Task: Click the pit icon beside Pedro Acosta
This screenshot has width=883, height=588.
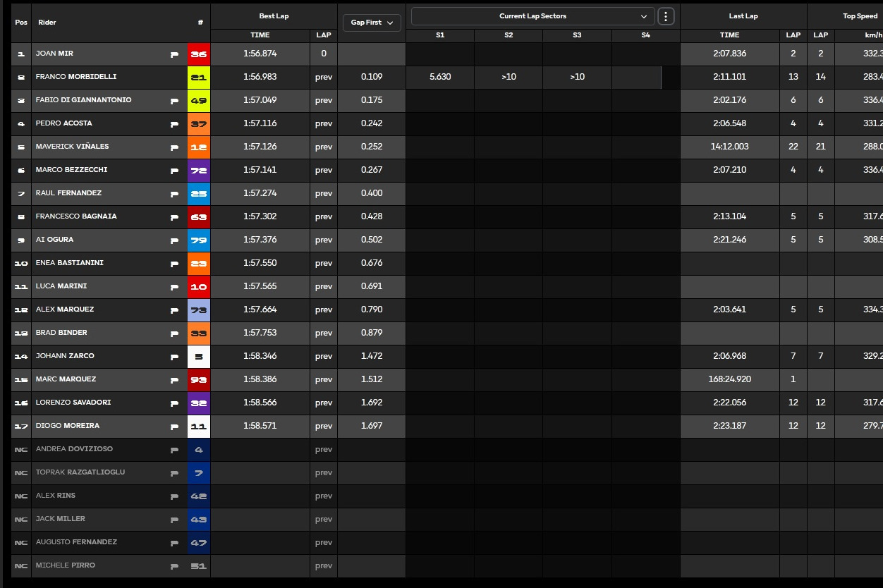Action: tap(174, 123)
